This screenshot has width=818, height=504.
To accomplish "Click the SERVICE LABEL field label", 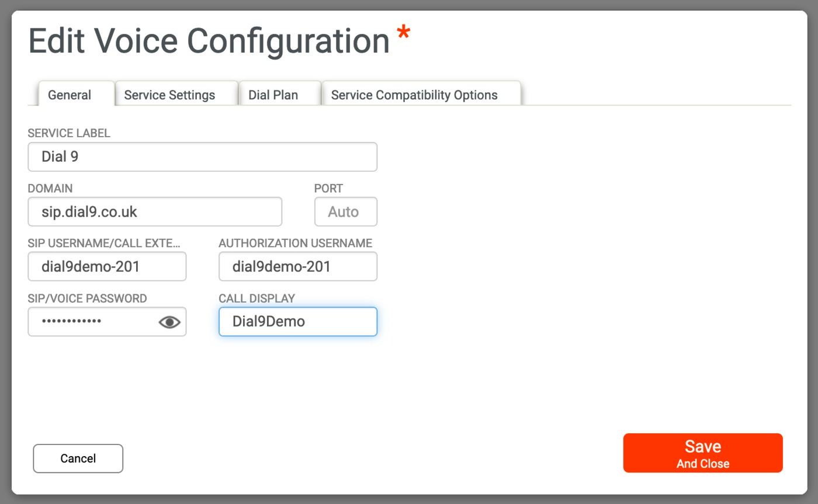I will coord(69,133).
